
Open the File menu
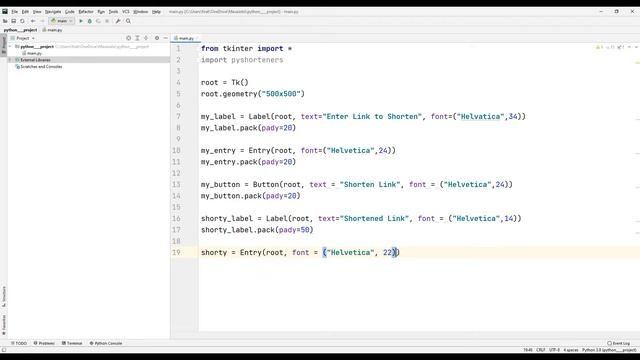pos(15,12)
